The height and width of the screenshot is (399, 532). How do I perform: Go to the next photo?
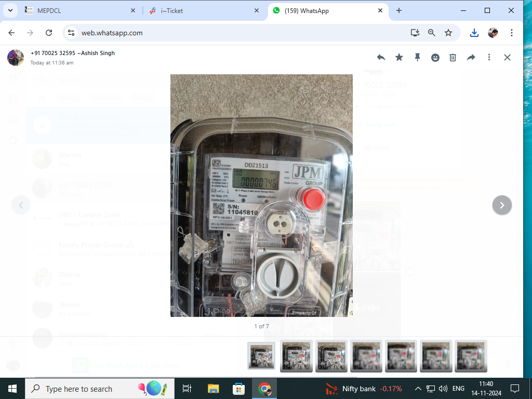(502, 205)
